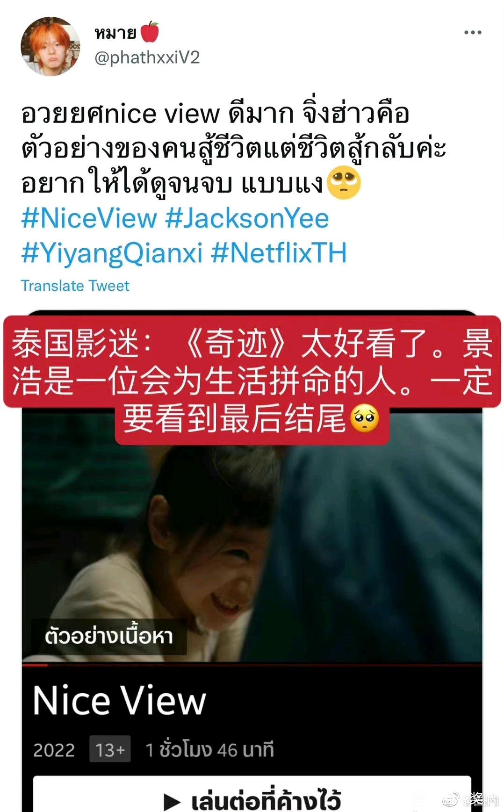Open the #JacksonYee hashtag
This screenshot has height=812, width=504.
click(247, 218)
